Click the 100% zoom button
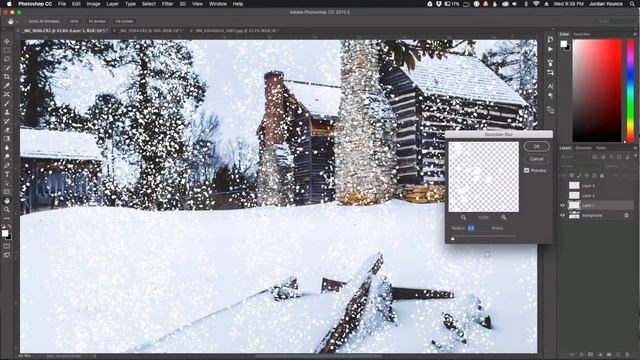The width and height of the screenshot is (640, 360). (74, 21)
